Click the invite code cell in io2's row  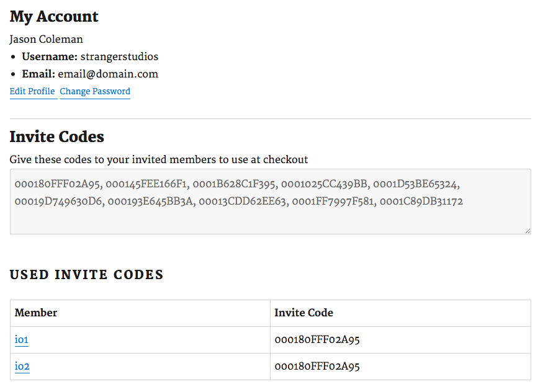pyautogui.click(x=400, y=367)
